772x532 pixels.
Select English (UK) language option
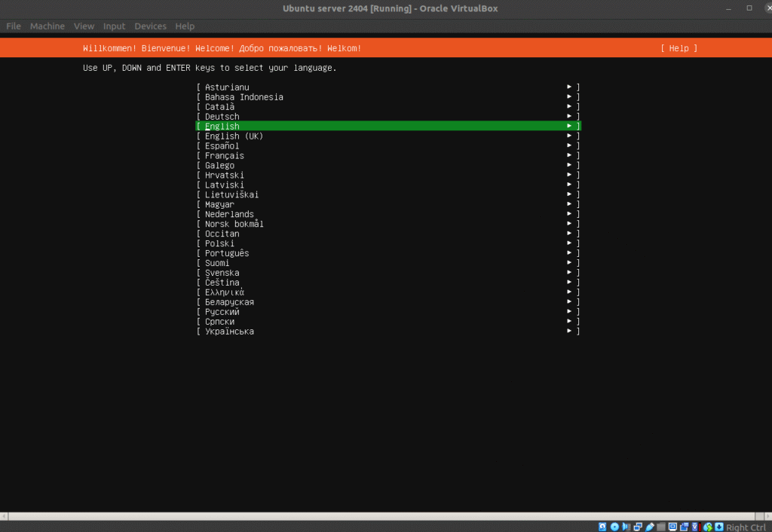[x=234, y=136]
